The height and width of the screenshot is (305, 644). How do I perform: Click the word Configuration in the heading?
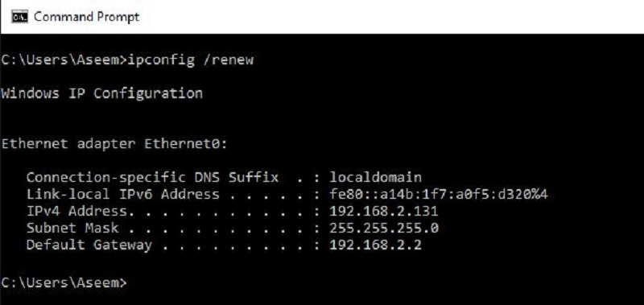[148, 93]
